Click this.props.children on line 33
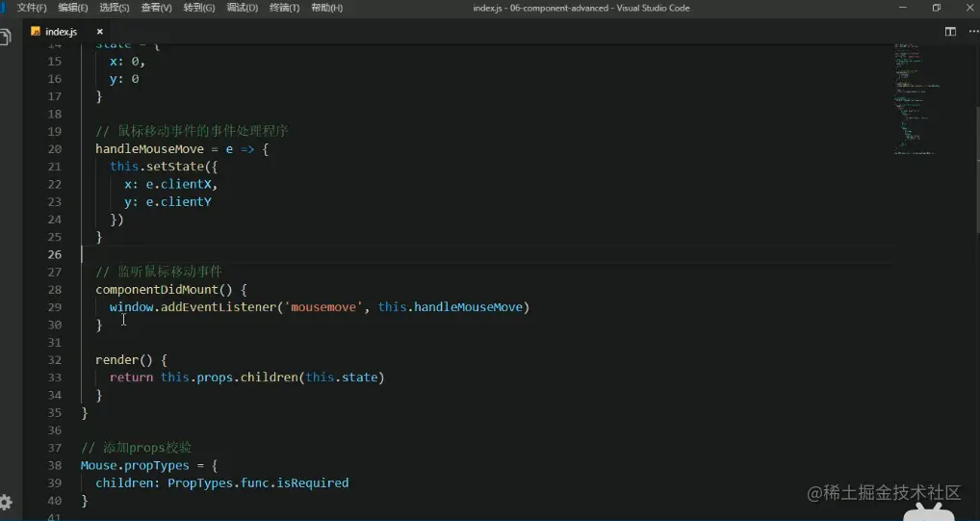 [x=229, y=378]
